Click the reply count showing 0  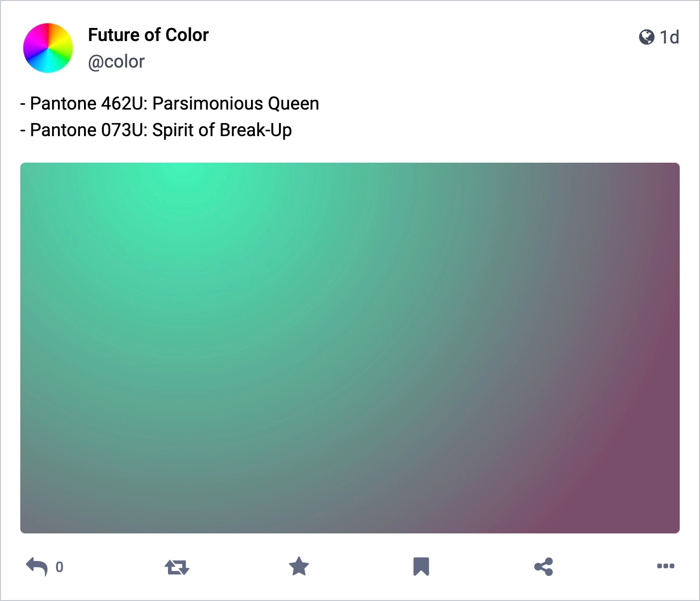click(x=59, y=567)
